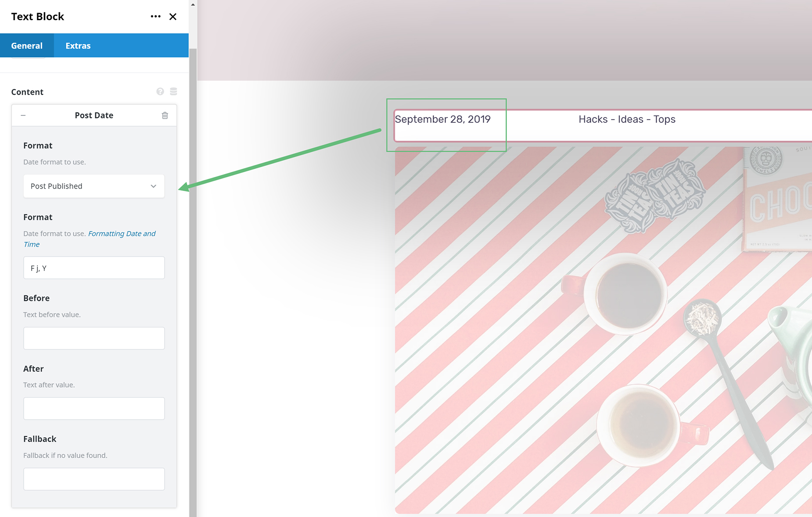Delete the Post Date item with trash icon

165,115
